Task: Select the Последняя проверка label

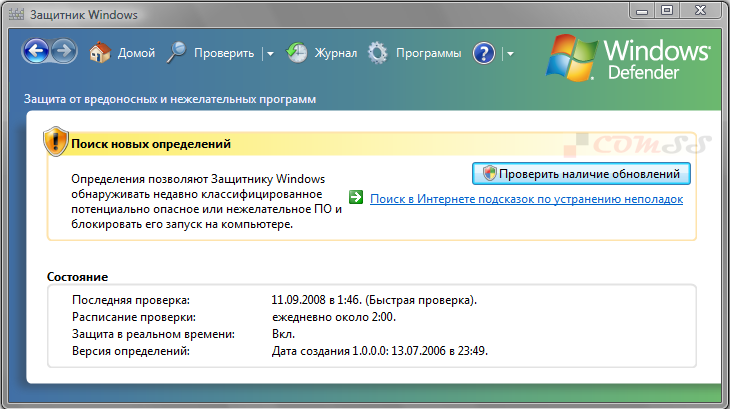Action: [x=131, y=300]
